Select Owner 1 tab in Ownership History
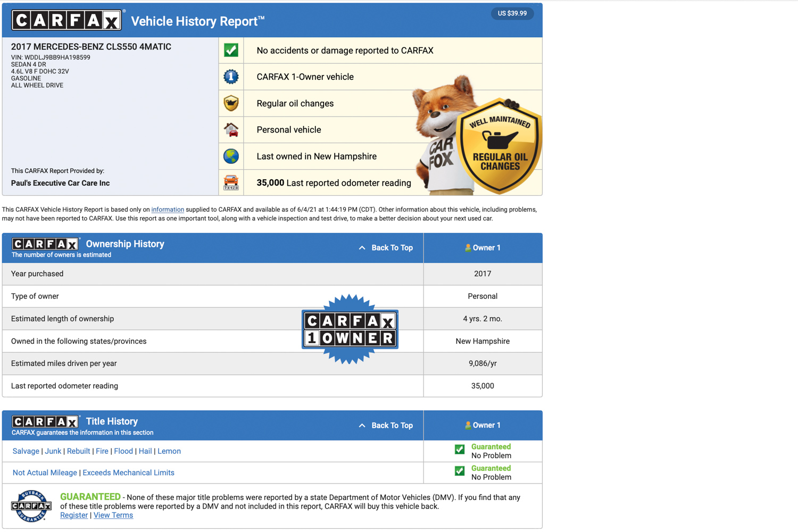Viewport: 798px width, 532px height. [x=483, y=248]
